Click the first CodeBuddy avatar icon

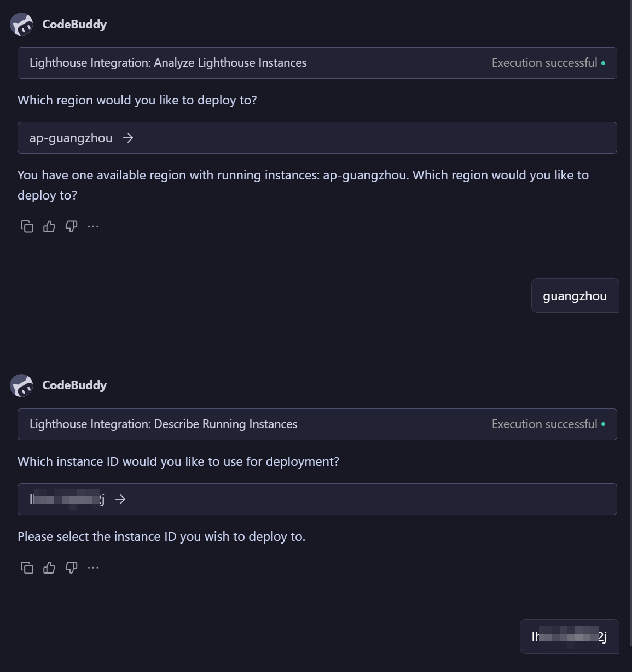pos(22,25)
